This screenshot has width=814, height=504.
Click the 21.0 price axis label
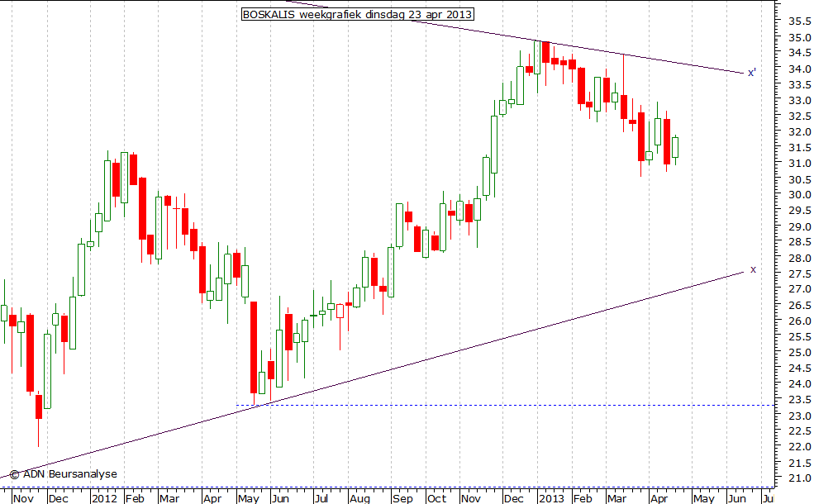[x=799, y=478]
